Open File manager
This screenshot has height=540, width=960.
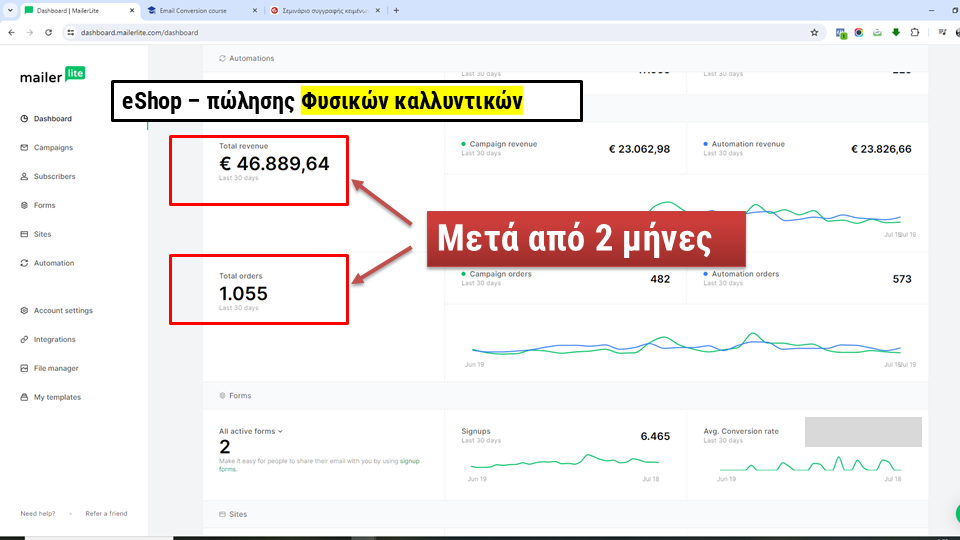tap(56, 368)
